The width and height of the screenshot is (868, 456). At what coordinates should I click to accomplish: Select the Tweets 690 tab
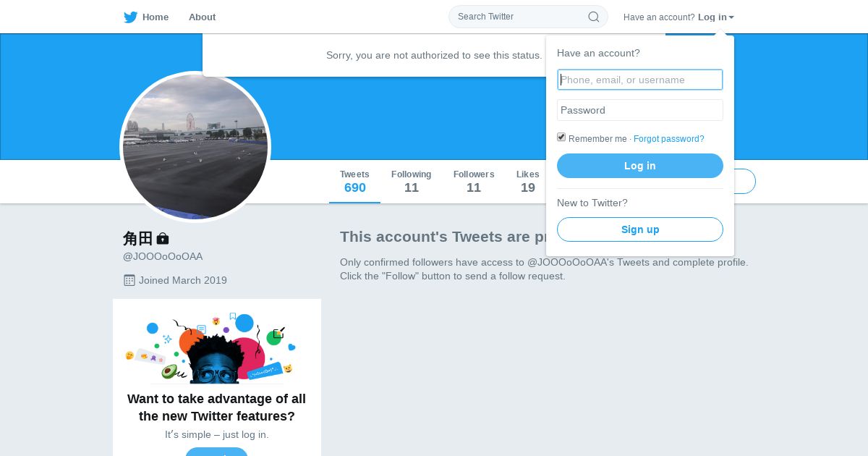click(x=354, y=182)
